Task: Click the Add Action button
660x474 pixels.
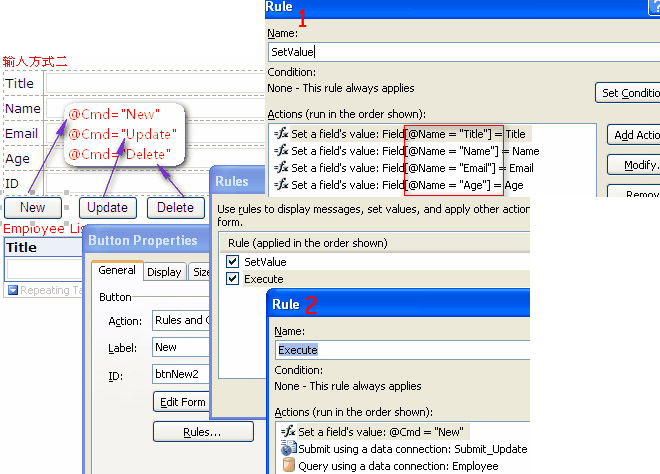Action: (x=633, y=135)
